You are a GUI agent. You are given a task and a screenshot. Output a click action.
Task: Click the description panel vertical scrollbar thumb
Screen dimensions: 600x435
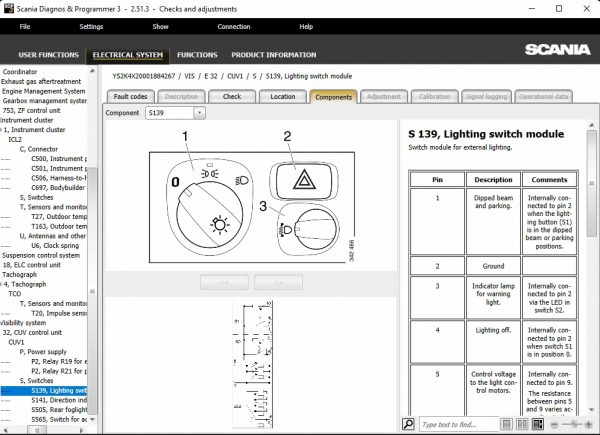(x=592, y=184)
